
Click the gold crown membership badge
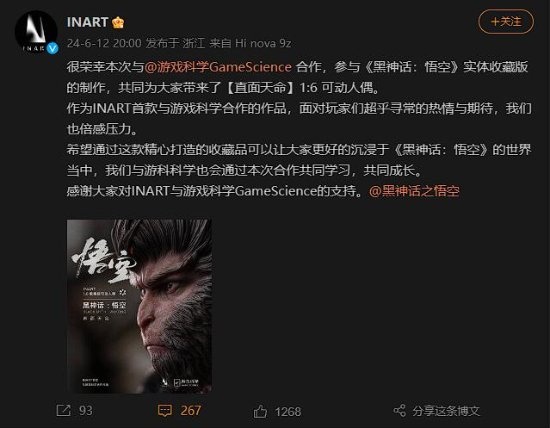tap(118, 22)
